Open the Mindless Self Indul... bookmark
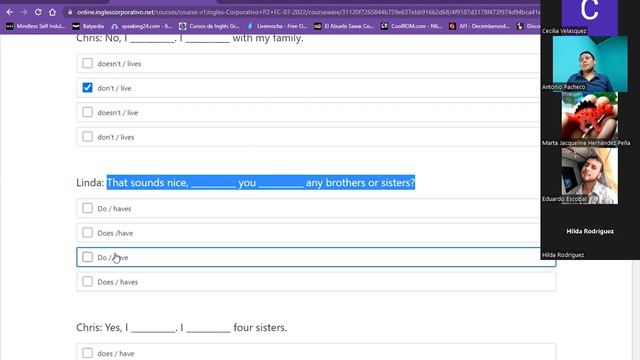This screenshot has height=360, width=640. 36,26
